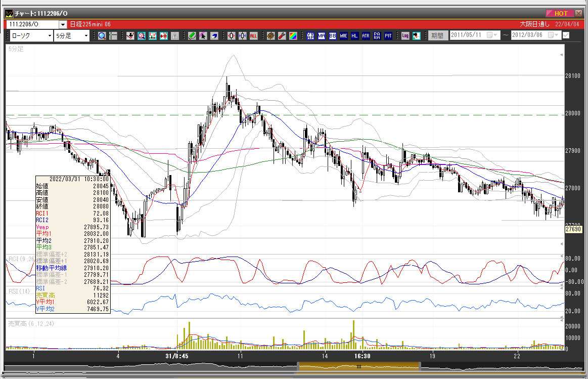Click the 期間 period button
The image size is (588, 379).
(437, 35)
